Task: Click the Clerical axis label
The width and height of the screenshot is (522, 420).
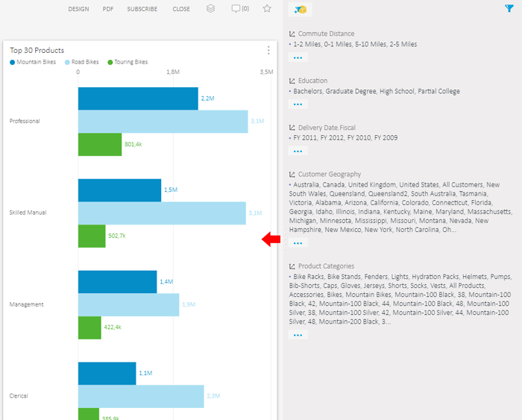Action: click(19, 396)
